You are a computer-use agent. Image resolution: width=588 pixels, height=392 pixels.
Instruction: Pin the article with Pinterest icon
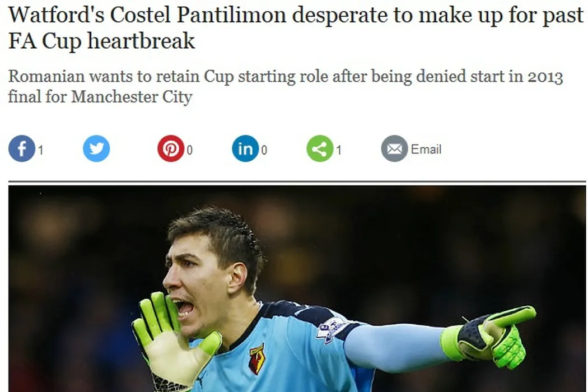pyautogui.click(x=171, y=148)
